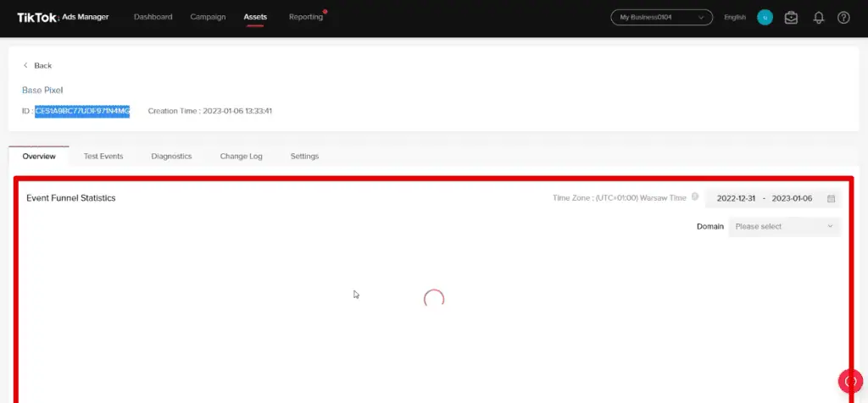Click the Creation Time text
The height and width of the screenshot is (403, 868).
(x=210, y=111)
